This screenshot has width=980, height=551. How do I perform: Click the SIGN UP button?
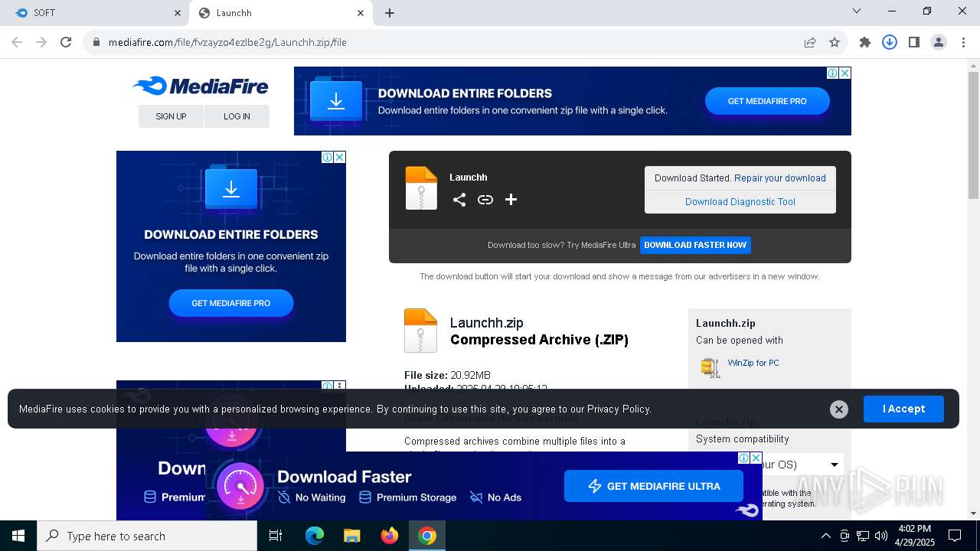click(x=171, y=116)
